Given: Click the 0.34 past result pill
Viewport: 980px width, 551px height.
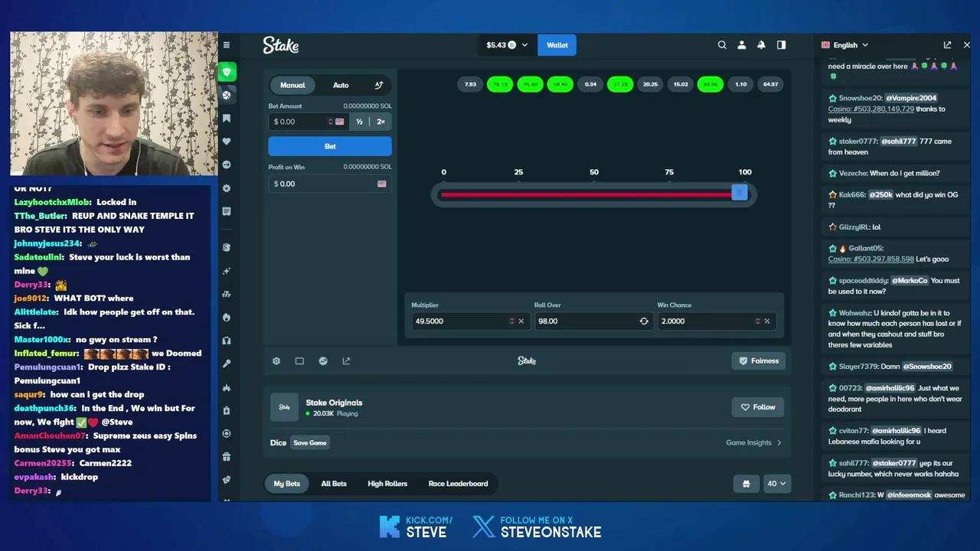Looking at the screenshot, I should 590,84.
